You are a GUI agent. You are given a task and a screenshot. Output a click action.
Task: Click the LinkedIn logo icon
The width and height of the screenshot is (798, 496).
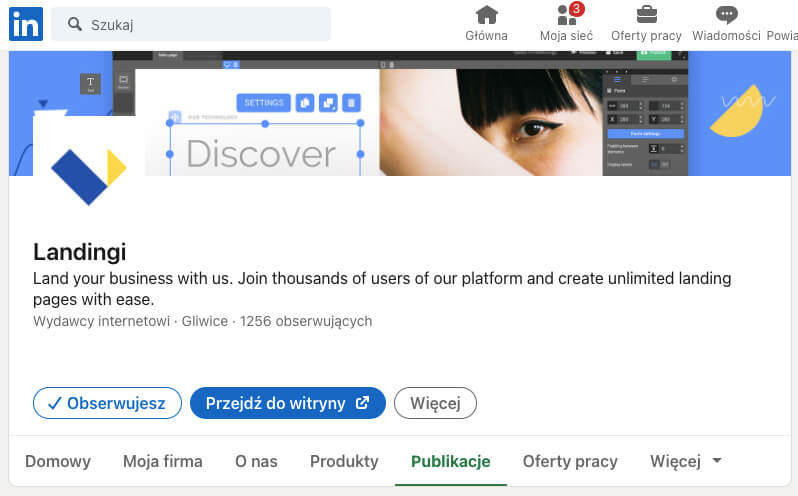pos(25,24)
